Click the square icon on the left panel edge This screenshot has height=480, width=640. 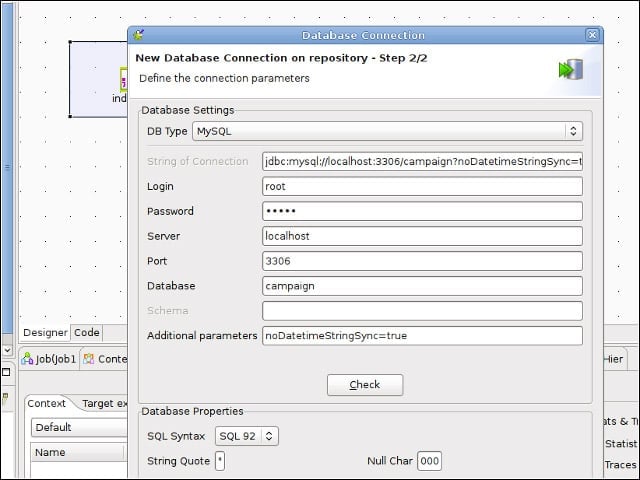(x=6, y=372)
